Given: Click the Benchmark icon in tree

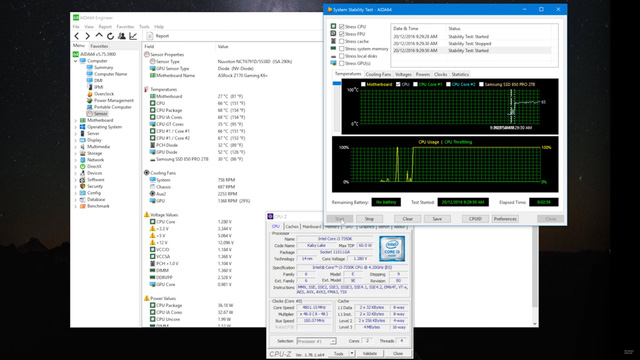Looking at the screenshot, I should pyautogui.click(x=82, y=206).
